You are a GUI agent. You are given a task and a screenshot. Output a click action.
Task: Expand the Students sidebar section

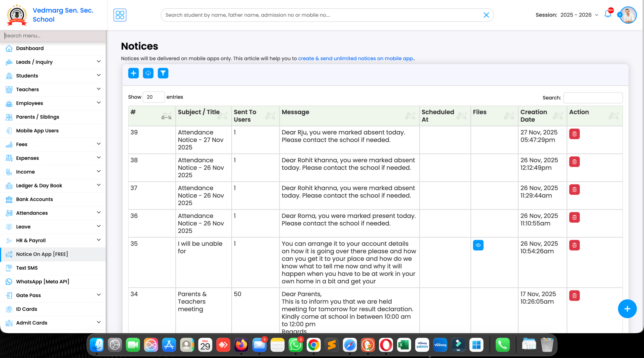click(27, 76)
